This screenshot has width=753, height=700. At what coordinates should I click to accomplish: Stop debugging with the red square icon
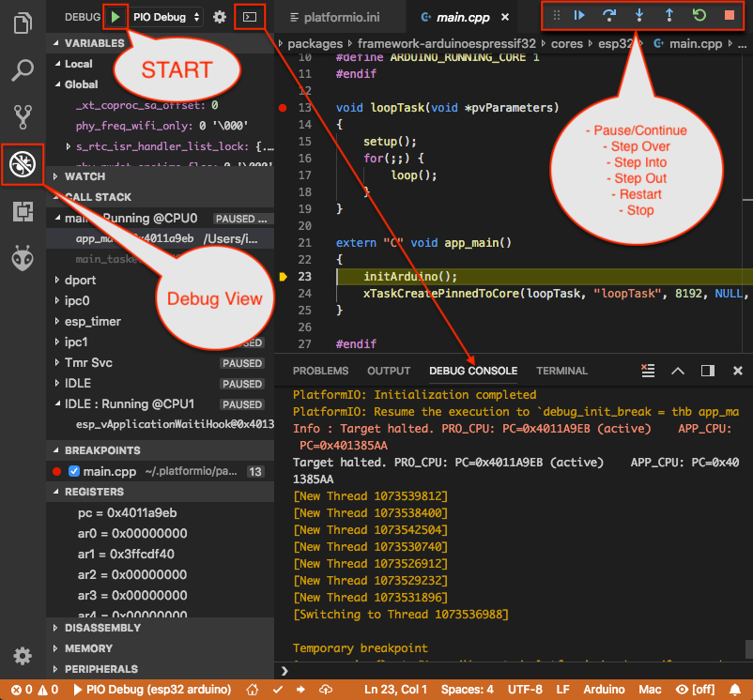pos(731,15)
